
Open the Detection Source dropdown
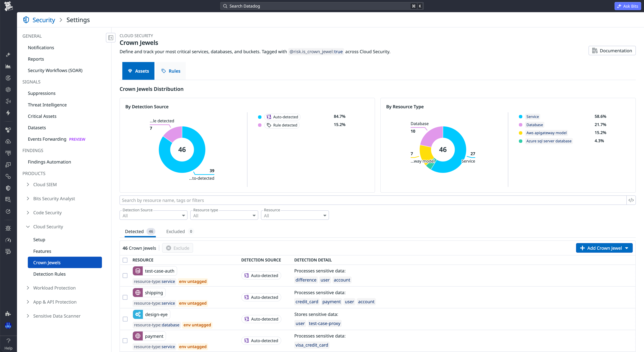point(154,215)
